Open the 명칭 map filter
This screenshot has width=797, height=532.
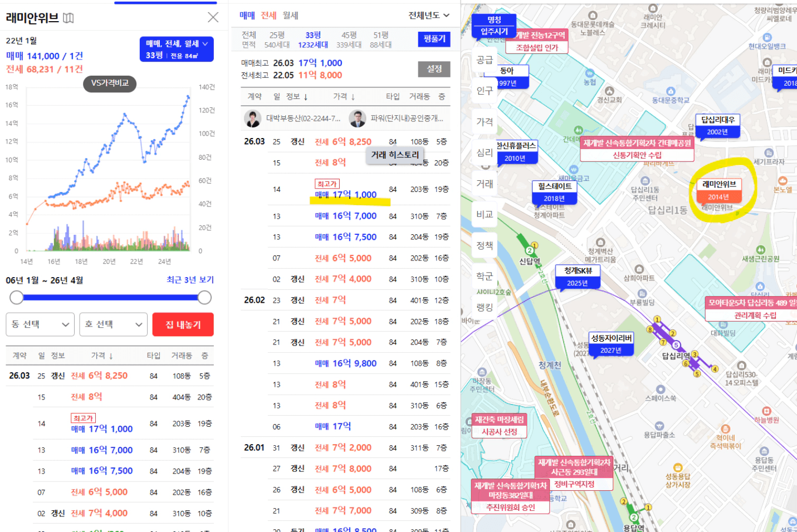pos(494,19)
